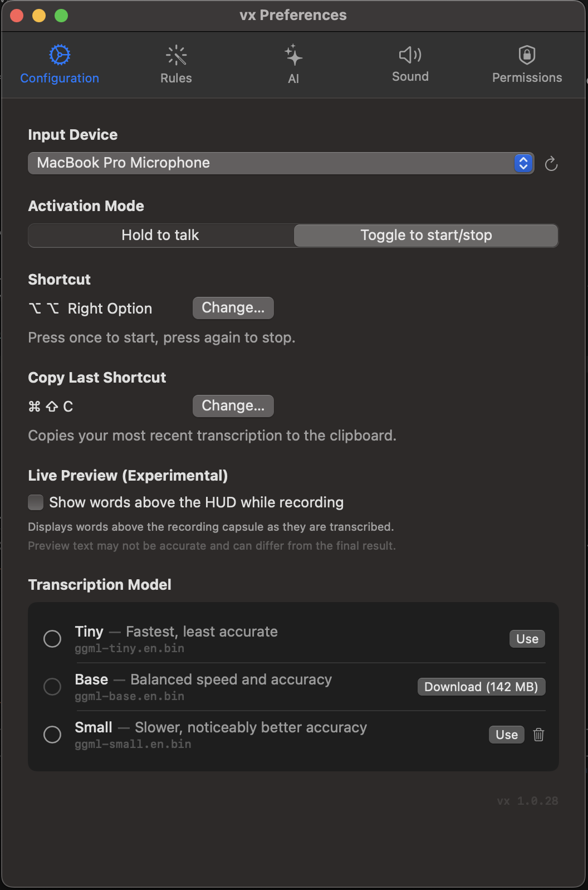Enable Show words above the HUD while recording
The width and height of the screenshot is (588, 890).
[35, 502]
